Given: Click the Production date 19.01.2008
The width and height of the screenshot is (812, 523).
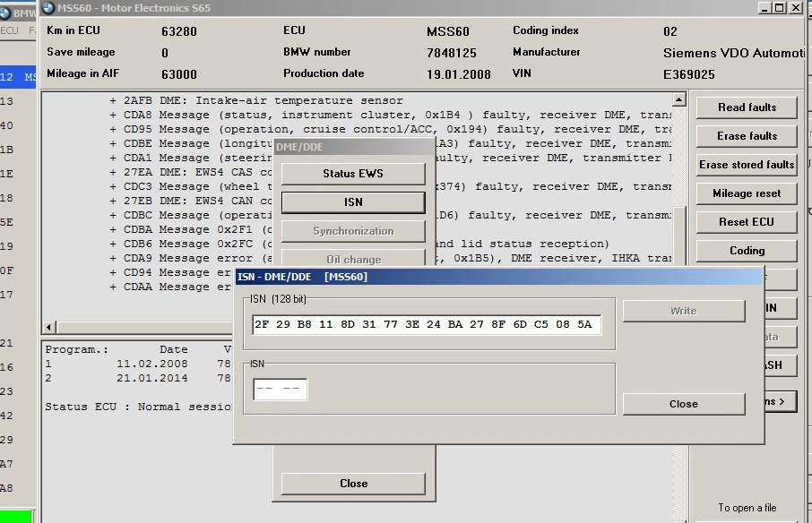Looking at the screenshot, I should coord(458,74).
